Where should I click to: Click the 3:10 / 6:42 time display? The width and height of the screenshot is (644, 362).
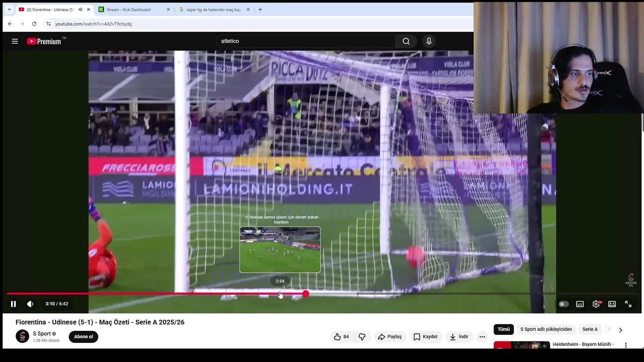coord(57,304)
